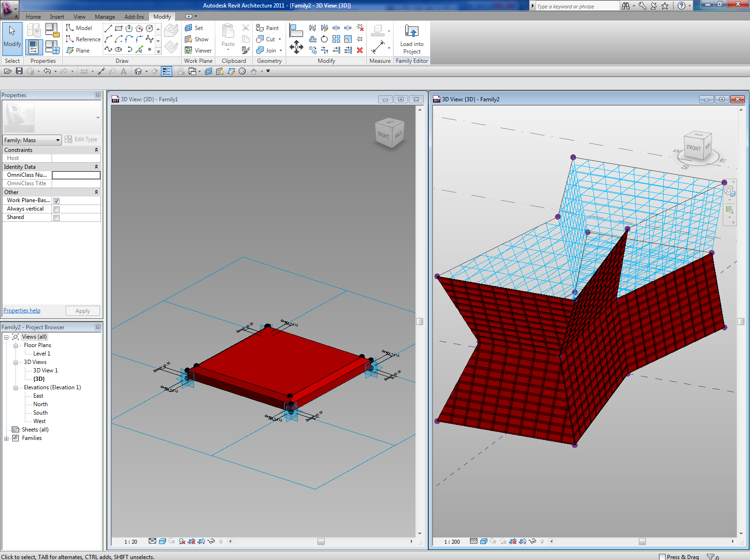Choose the Line draw tool

[x=108, y=28]
